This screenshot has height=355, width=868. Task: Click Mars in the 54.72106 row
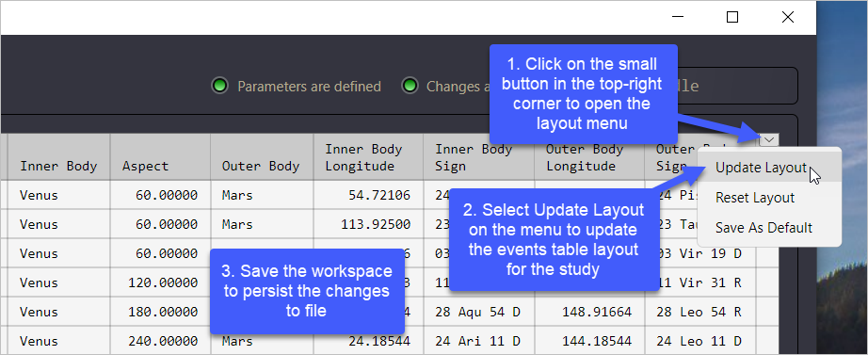(262, 195)
